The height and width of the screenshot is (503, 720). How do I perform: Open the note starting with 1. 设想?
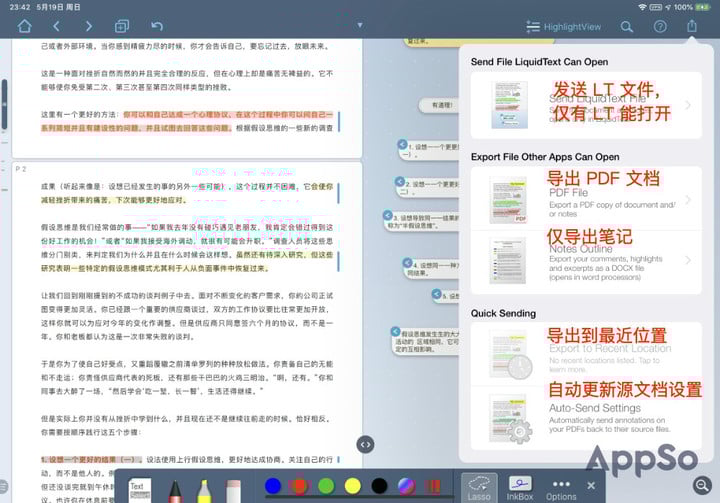click(x=428, y=151)
